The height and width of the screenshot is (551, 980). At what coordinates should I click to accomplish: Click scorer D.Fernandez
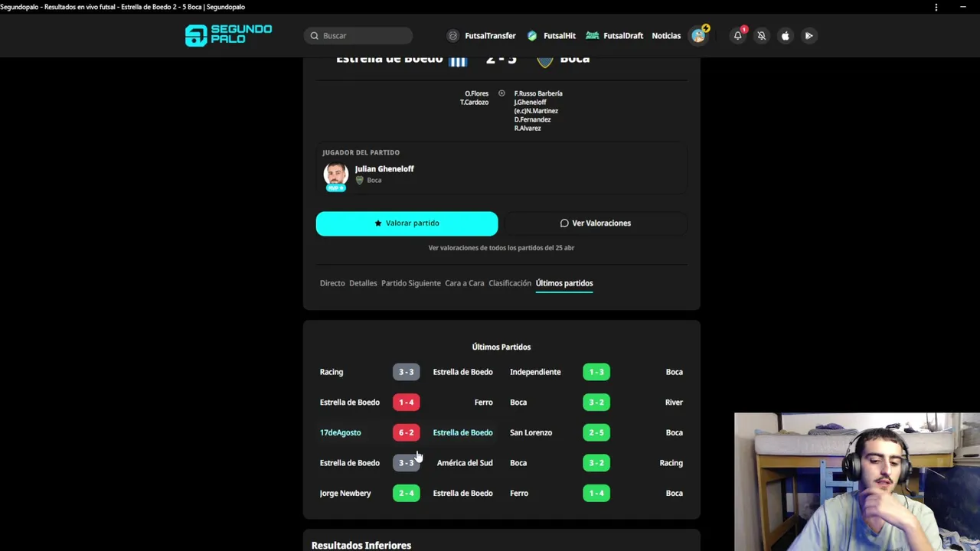[532, 119]
